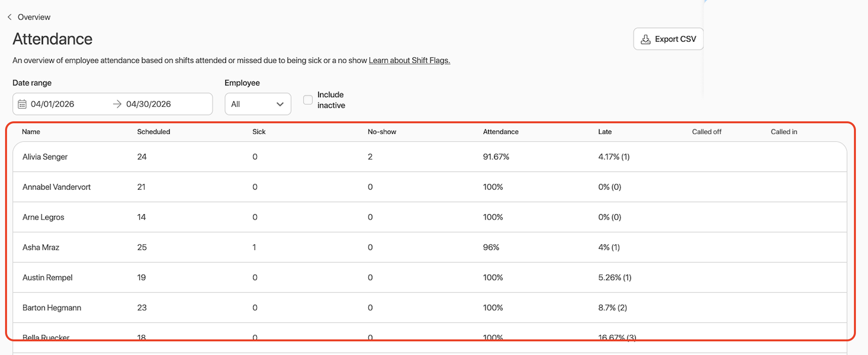Open the Employee All dropdown

click(x=258, y=104)
